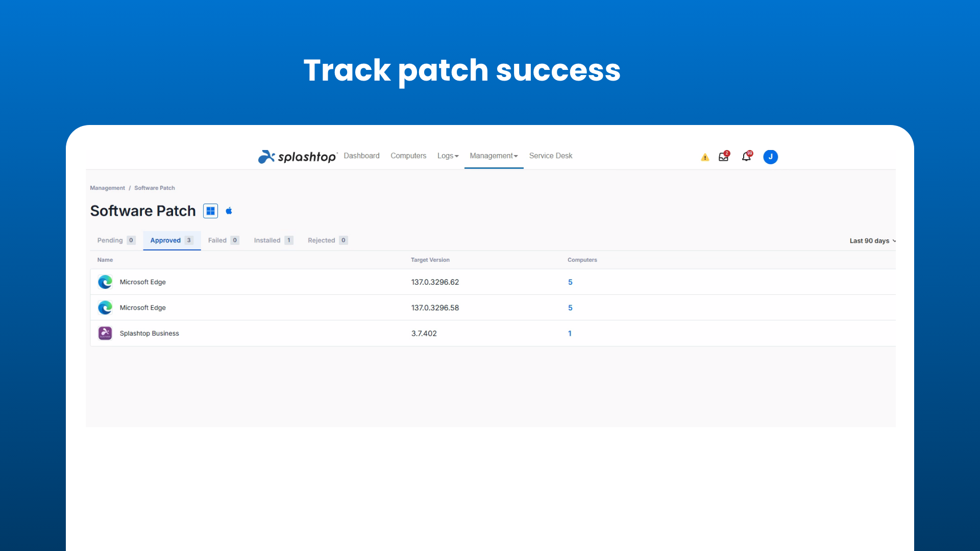Click the Splashtop logo

[298, 156]
